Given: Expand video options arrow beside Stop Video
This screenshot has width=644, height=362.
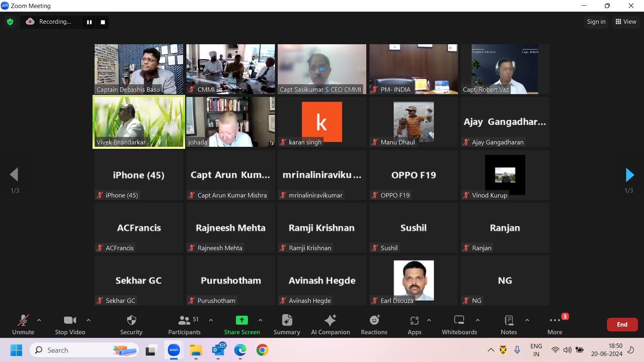Looking at the screenshot, I should tap(89, 320).
